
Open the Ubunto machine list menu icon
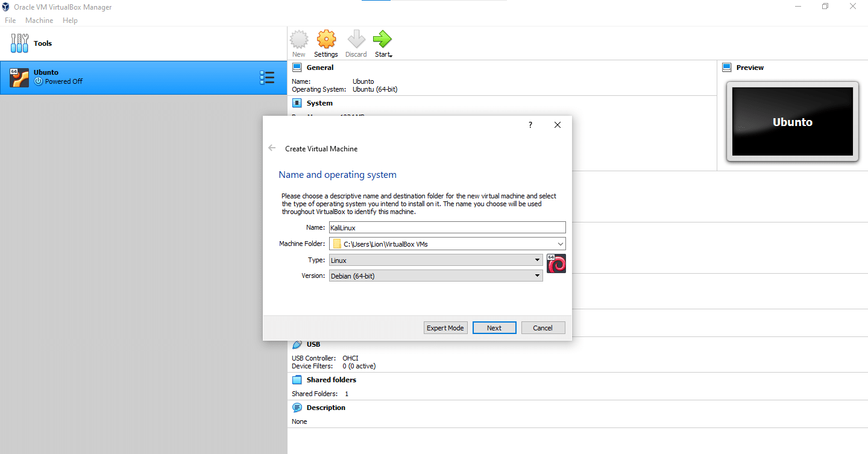(267, 78)
